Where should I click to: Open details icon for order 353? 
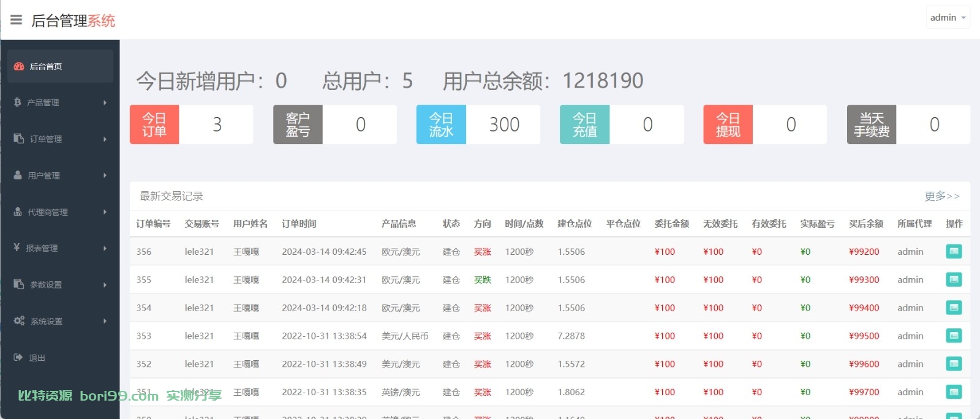coord(954,336)
